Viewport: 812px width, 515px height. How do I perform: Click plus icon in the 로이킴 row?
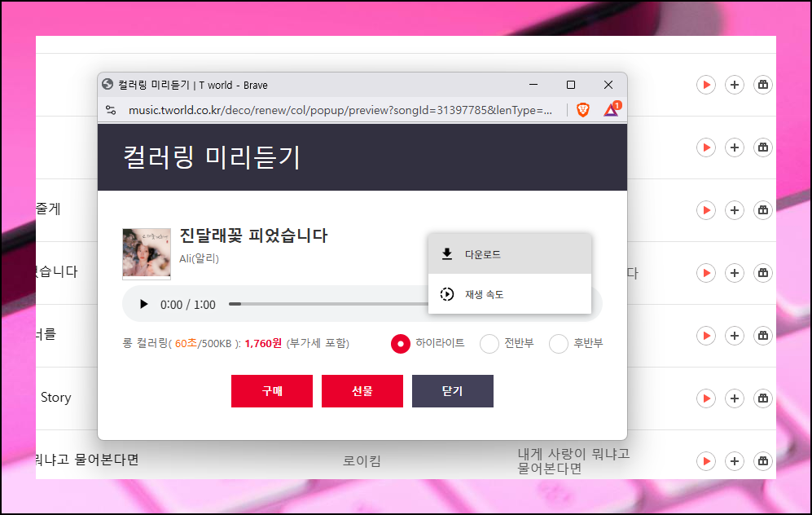pyautogui.click(x=735, y=461)
